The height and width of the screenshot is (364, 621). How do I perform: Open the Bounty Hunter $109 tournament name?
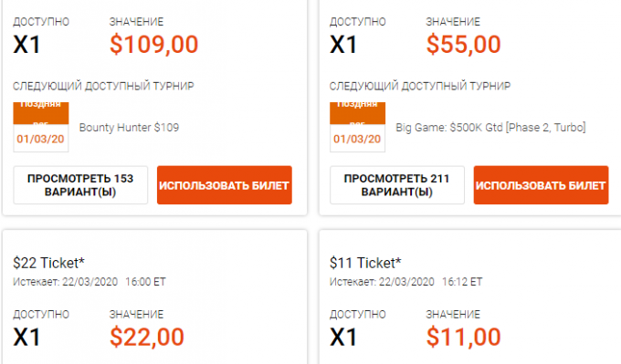[x=129, y=128]
